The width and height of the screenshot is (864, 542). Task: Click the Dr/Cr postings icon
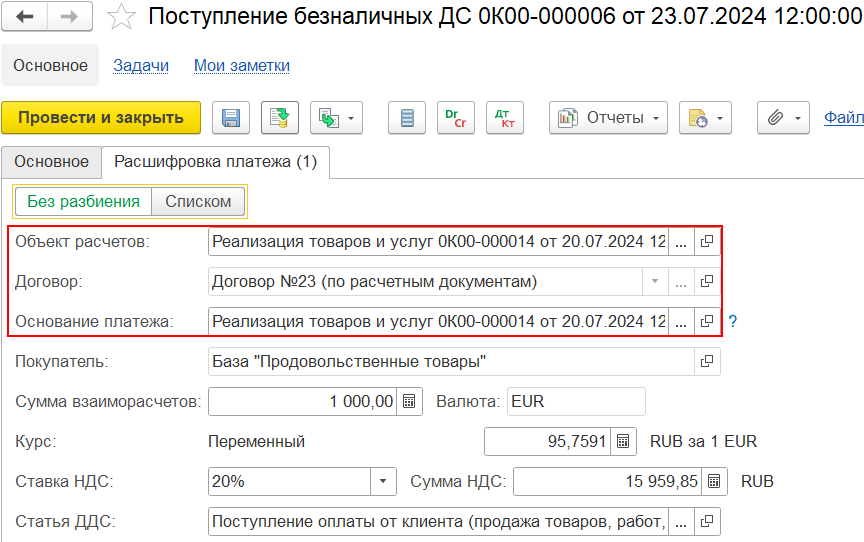click(x=456, y=118)
